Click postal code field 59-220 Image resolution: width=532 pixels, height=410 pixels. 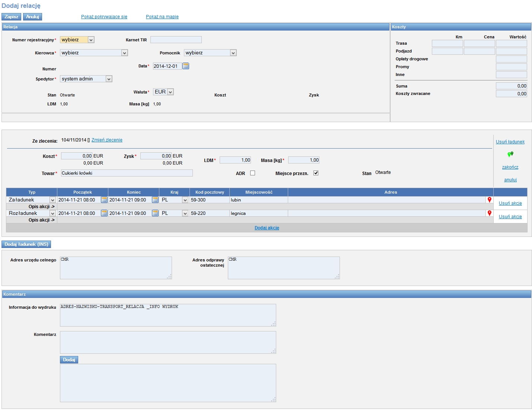click(x=210, y=213)
